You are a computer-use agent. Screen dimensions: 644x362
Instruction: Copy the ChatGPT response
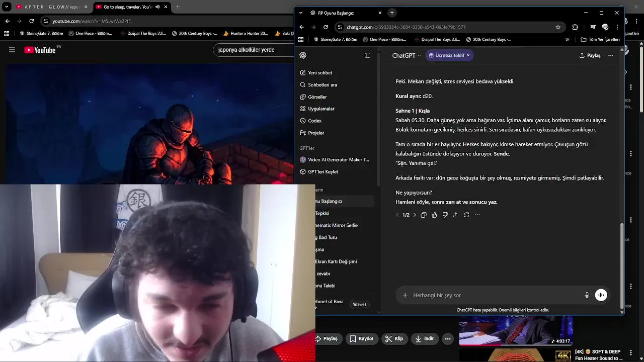pos(424,215)
